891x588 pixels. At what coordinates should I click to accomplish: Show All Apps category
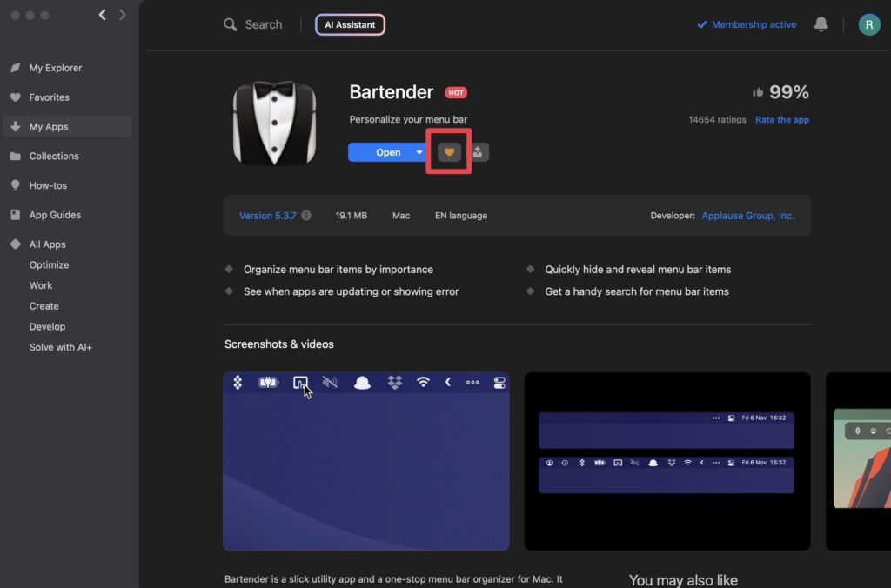48,244
